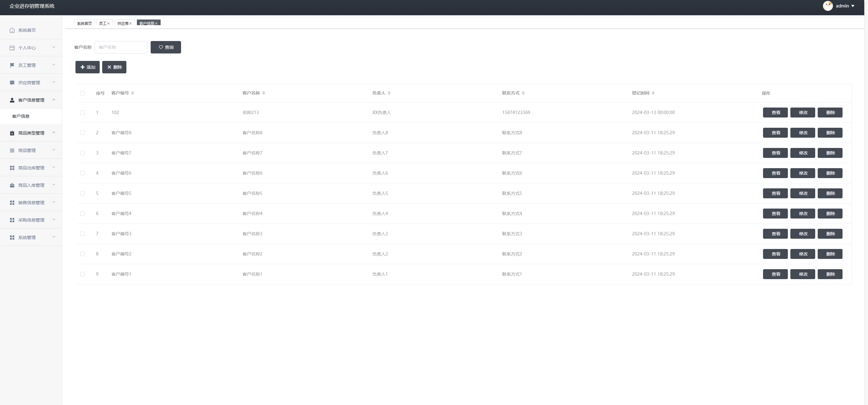Expand the 个人中心 menu chevron

54,48
